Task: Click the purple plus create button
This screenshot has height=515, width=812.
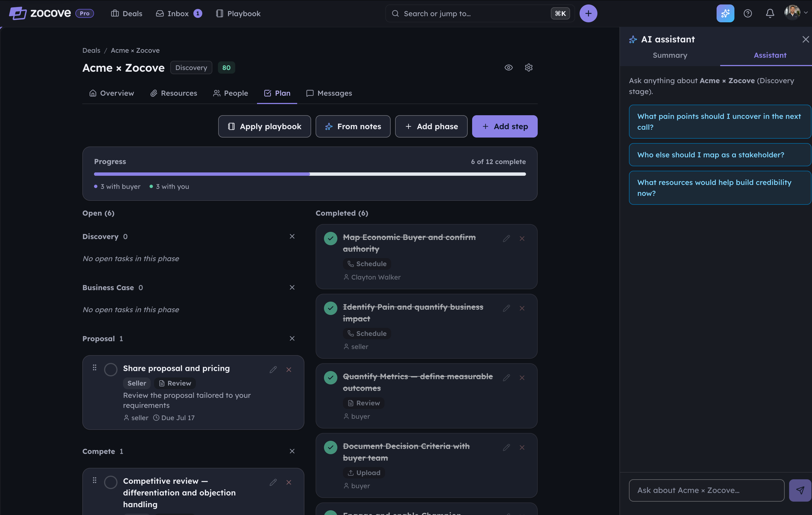Action: [588, 13]
